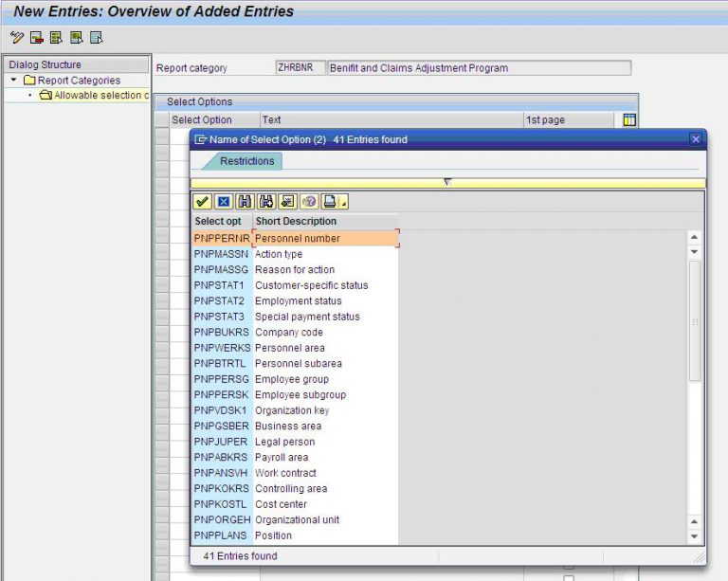
Task: Select the Personnel number description cell
Action: [325, 238]
